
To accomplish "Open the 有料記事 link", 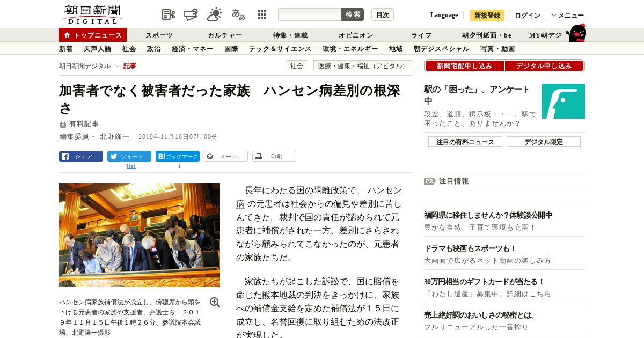I will tap(84, 124).
